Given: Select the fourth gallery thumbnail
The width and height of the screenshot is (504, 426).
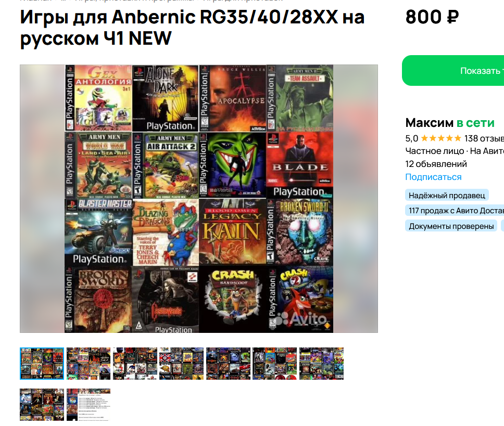Looking at the screenshot, I should click(x=182, y=364).
